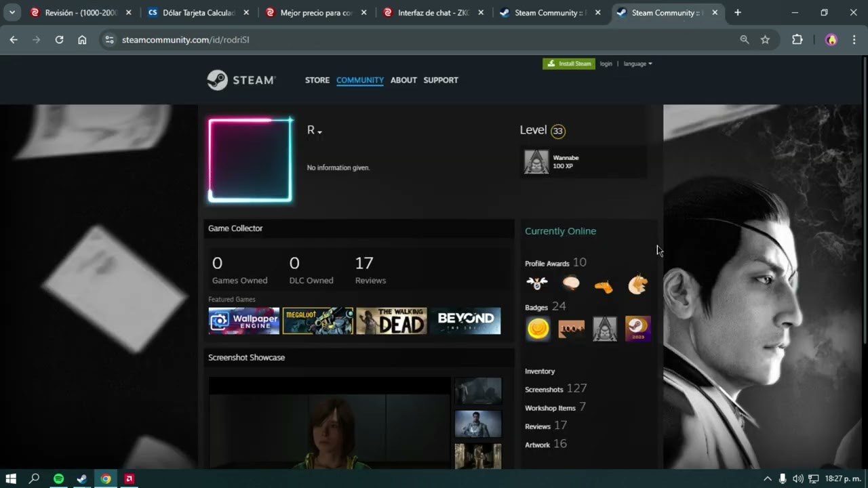This screenshot has height=488, width=868.
Task: Open the Windows Start menu
Action: pos(11,479)
